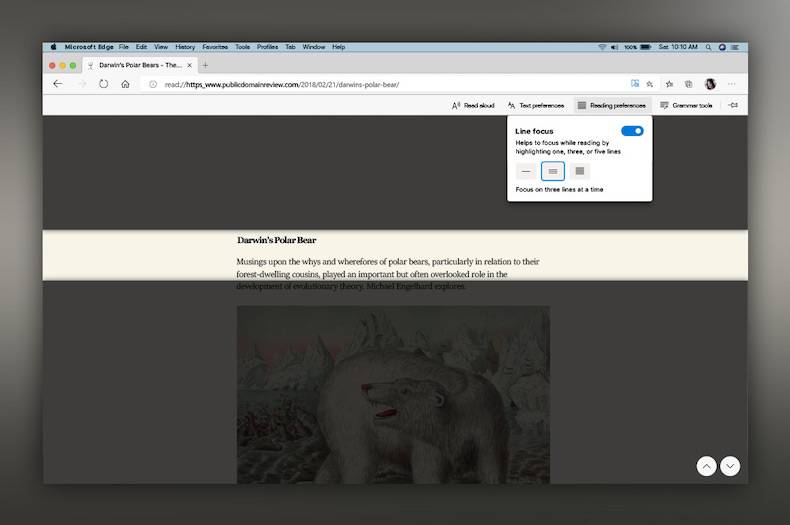Click the scroll down arrow button
Image resolution: width=790 pixels, height=525 pixels.
coord(731,466)
